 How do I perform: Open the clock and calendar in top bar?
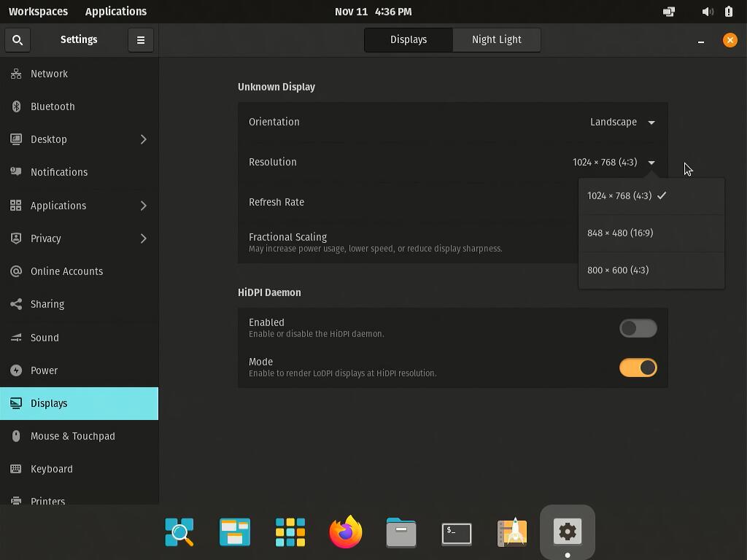click(373, 12)
